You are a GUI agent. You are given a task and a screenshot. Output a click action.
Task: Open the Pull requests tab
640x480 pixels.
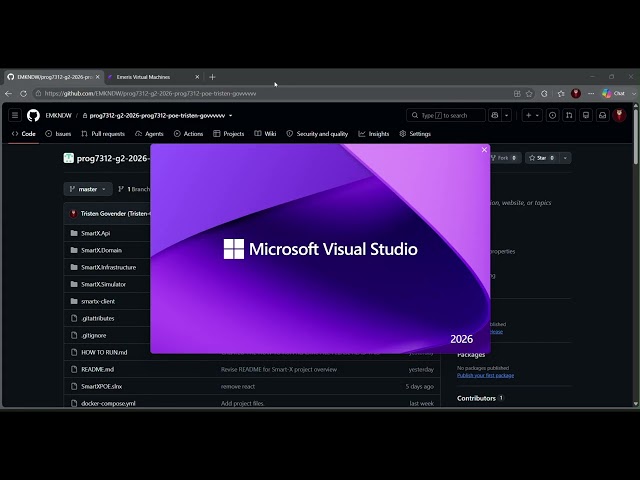coord(103,134)
